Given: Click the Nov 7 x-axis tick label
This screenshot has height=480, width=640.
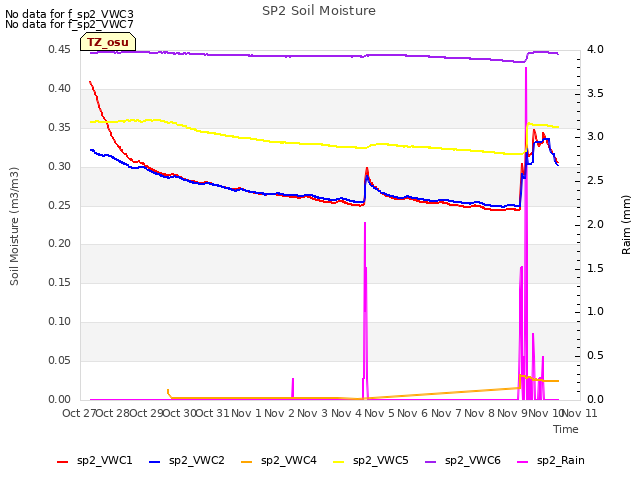Looking at the screenshot, I should (446, 413).
